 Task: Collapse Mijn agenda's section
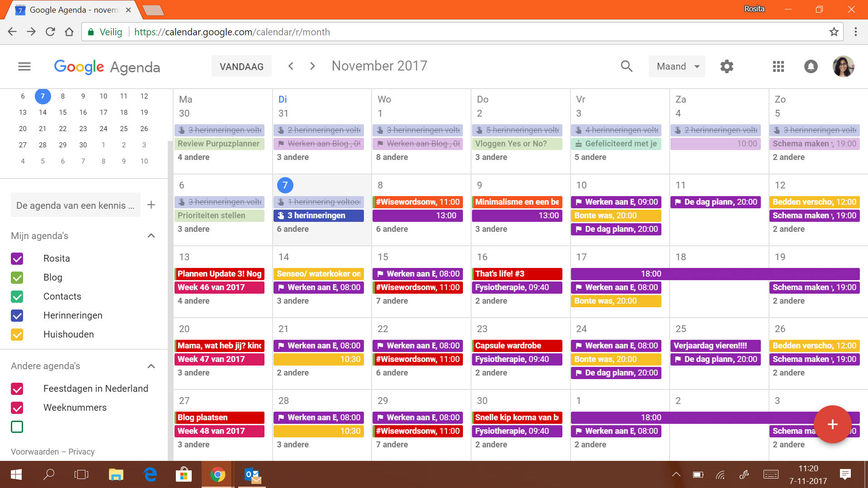pyautogui.click(x=151, y=236)
